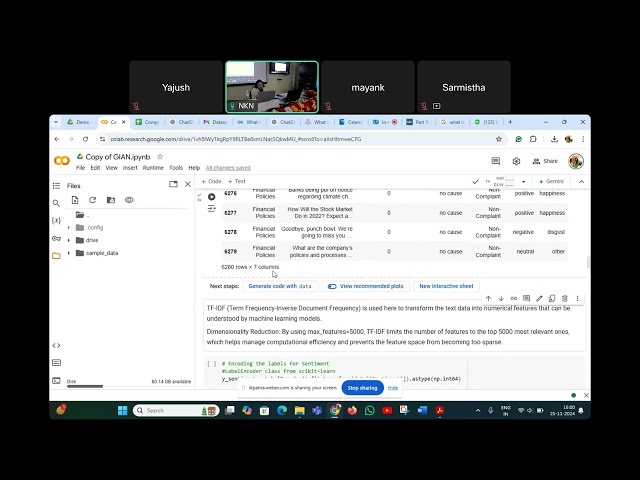Viewport: 640px width, 480px height.
Task: Hide the screen sharing notice
Action: pos(393,388)
